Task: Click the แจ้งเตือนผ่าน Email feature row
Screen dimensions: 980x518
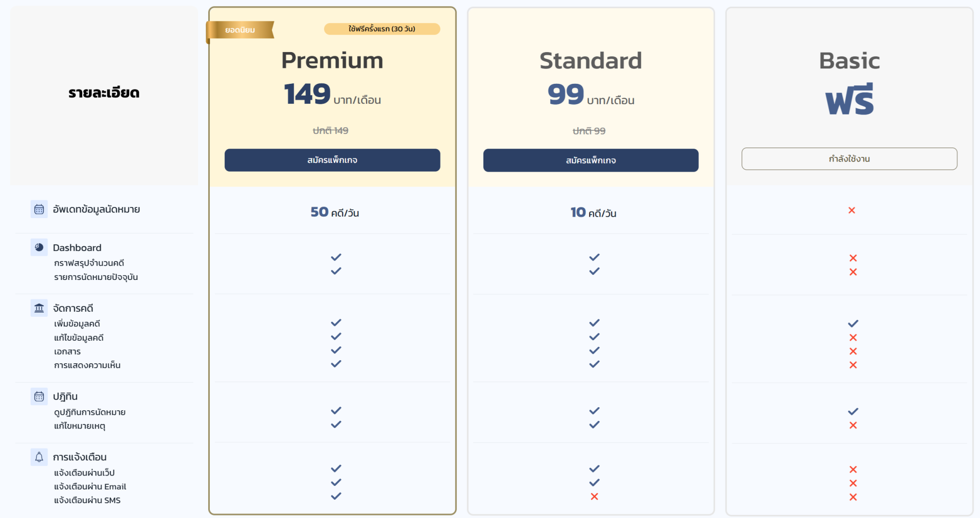Action: (90, 487)
